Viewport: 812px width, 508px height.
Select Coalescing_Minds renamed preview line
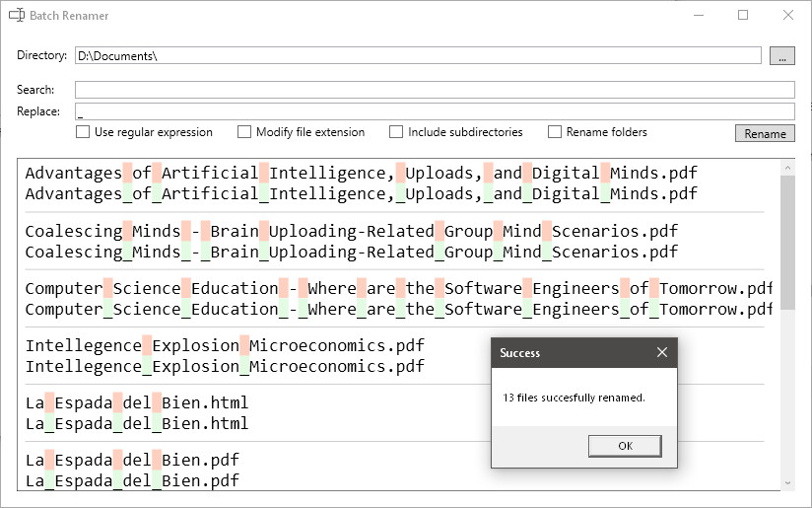351,252
